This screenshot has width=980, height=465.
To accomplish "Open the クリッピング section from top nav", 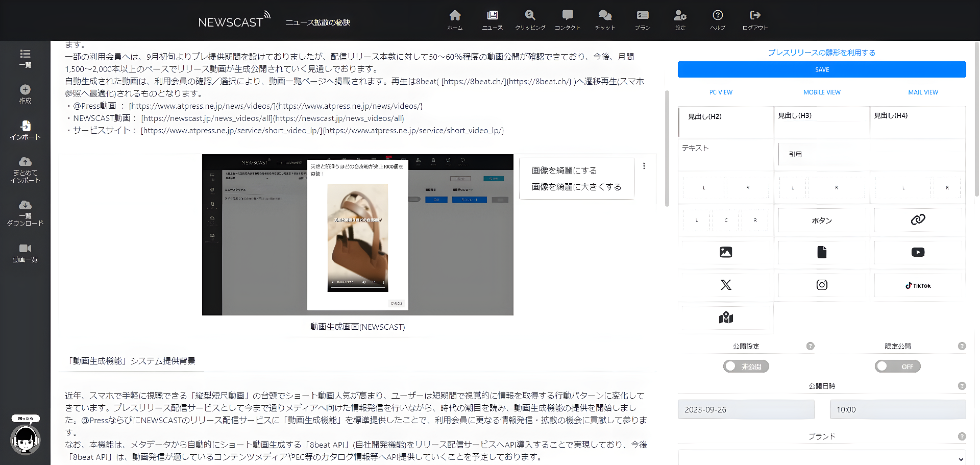I will pos(529,20).
